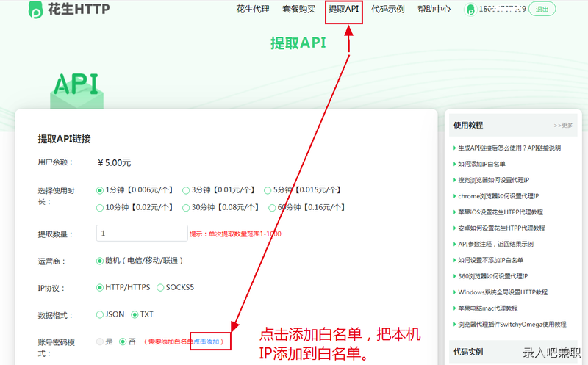This screenshot has height=365, width=588.
Task: Open 苹果iOS设置花生HTPP代理教程 link
Action: click(501, 212)
